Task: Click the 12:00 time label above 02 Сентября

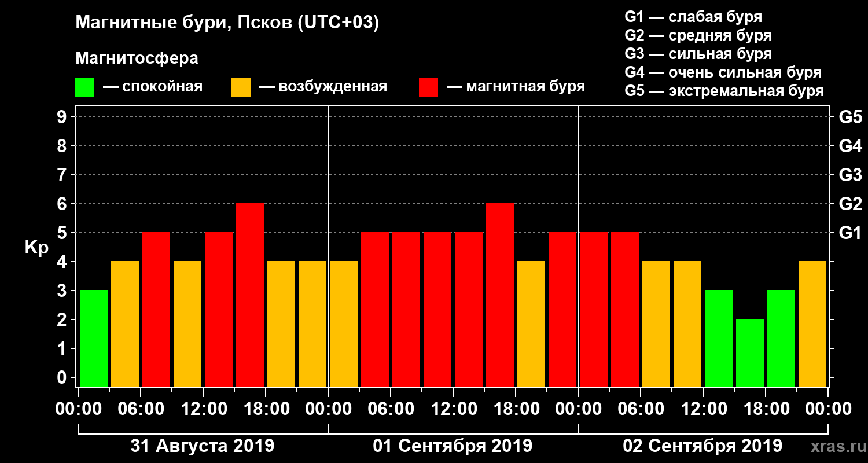Action: [703, 409]
